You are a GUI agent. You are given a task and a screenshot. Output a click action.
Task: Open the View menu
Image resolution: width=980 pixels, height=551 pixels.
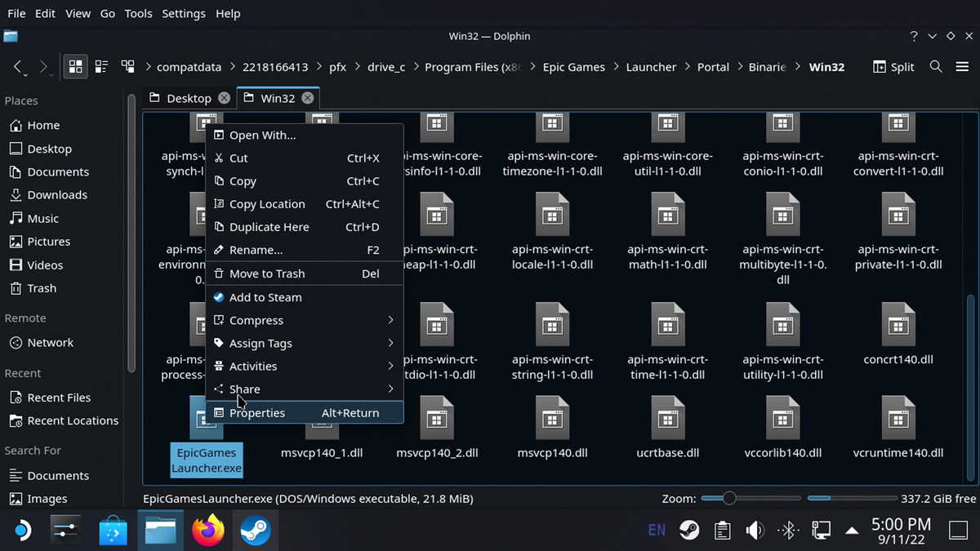[78, 13]
